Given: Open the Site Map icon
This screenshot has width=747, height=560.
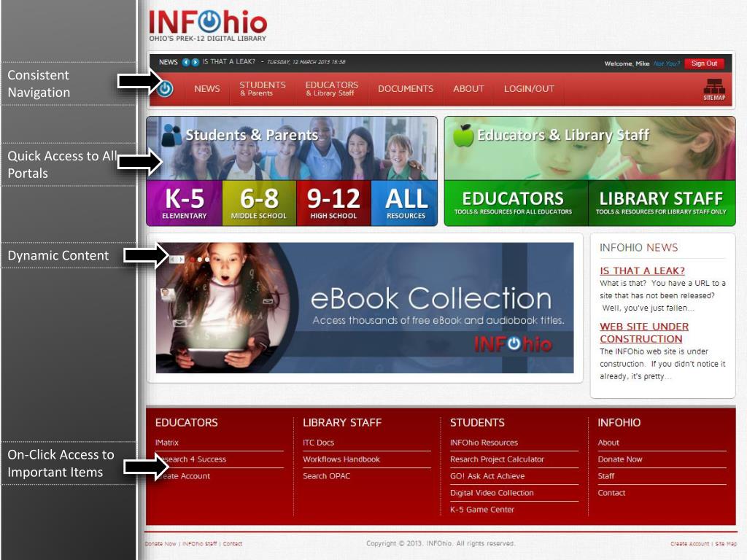Looking at the screenshot, I should click(x=714, y=90).
